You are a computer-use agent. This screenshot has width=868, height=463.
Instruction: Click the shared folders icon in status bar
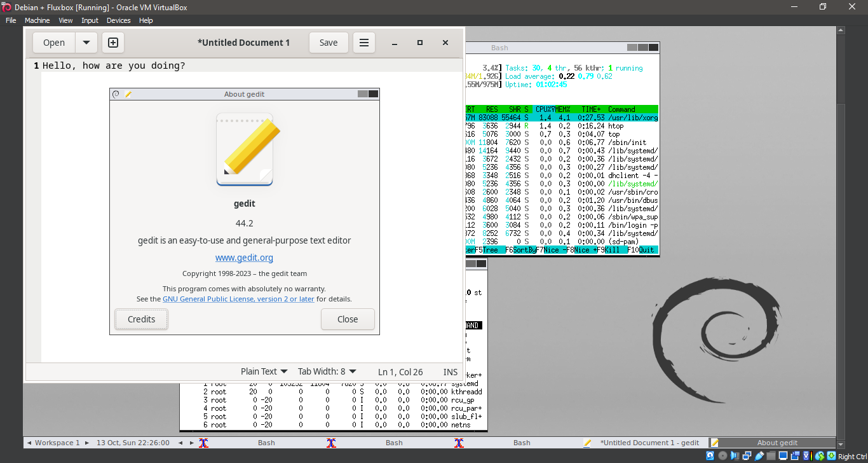(771, 456)
